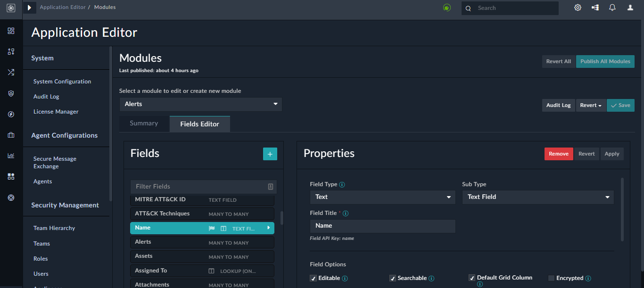
Task: Open Secure Message Exchange in sidebar
Action: point(55,163)
